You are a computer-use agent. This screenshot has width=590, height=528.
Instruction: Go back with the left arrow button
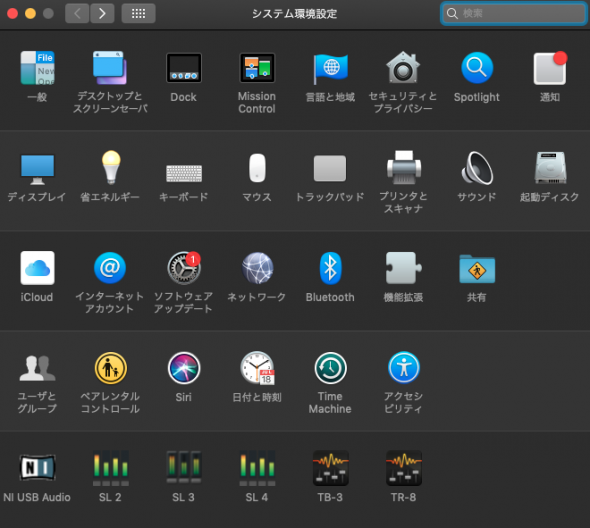[77, 14]
